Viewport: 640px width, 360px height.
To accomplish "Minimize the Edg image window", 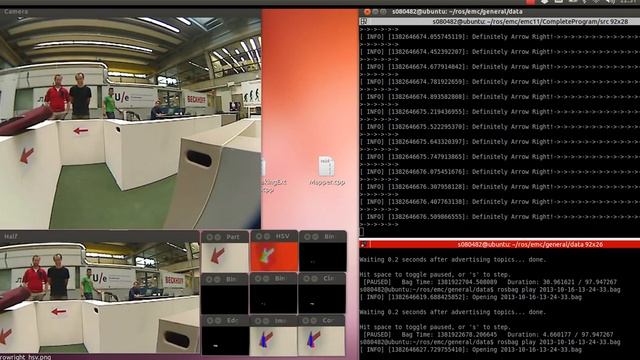I will [218, 321].
